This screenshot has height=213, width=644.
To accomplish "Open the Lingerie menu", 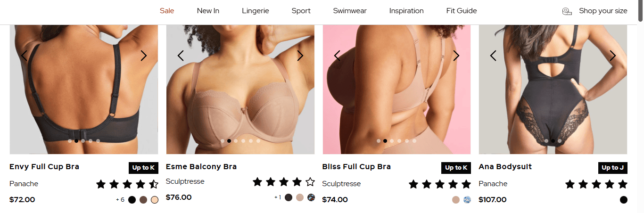I will (x=256, y=11).
